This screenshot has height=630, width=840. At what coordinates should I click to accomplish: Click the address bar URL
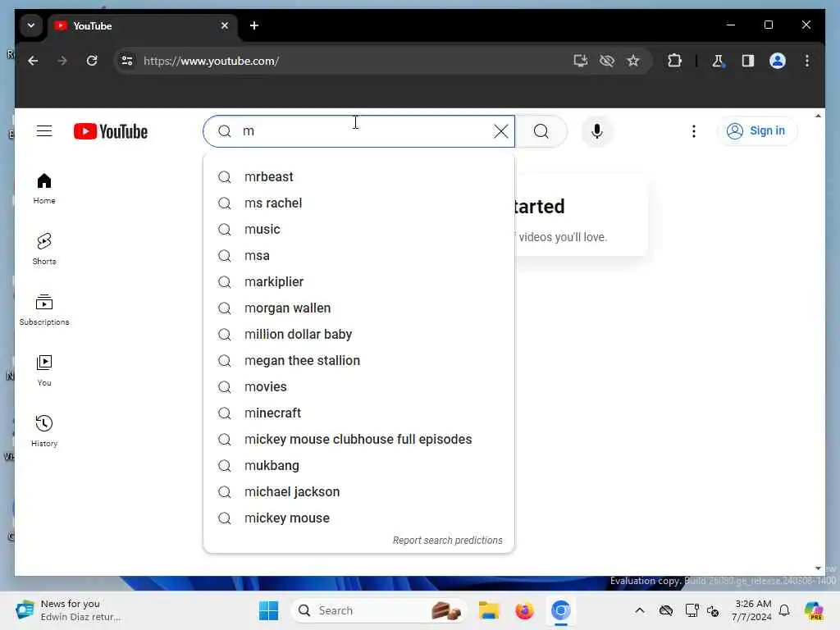(x=211, y=61)
